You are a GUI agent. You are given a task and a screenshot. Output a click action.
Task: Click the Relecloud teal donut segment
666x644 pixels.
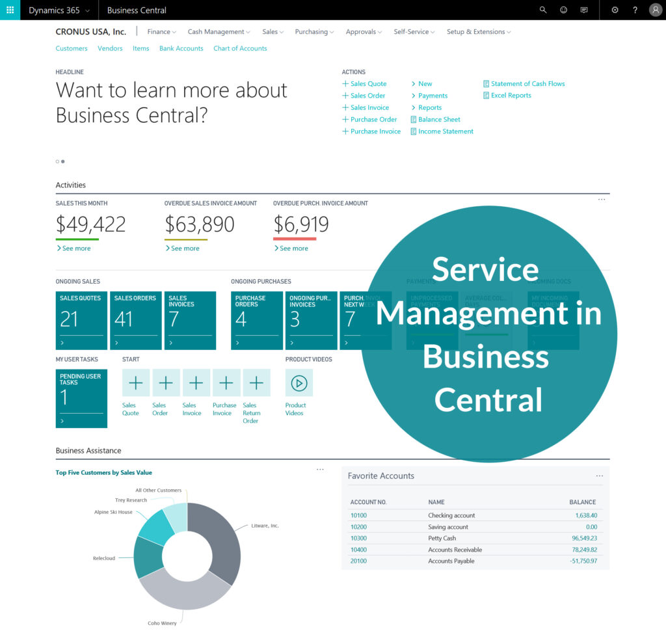point(147,556)
